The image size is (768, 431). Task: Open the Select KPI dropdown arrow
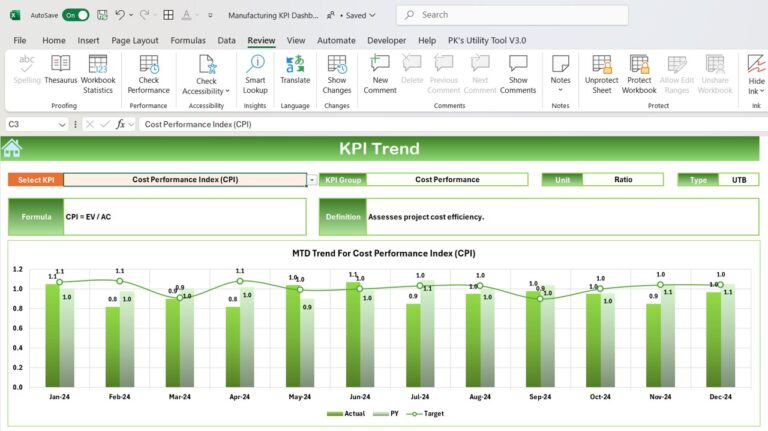tap(312, 180)
